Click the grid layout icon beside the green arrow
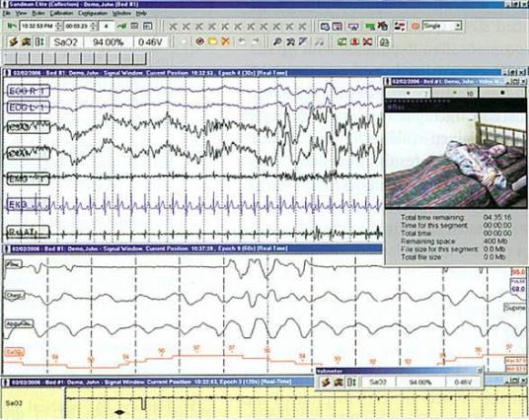This screenshot has width=529, height=420. [134, 26]
